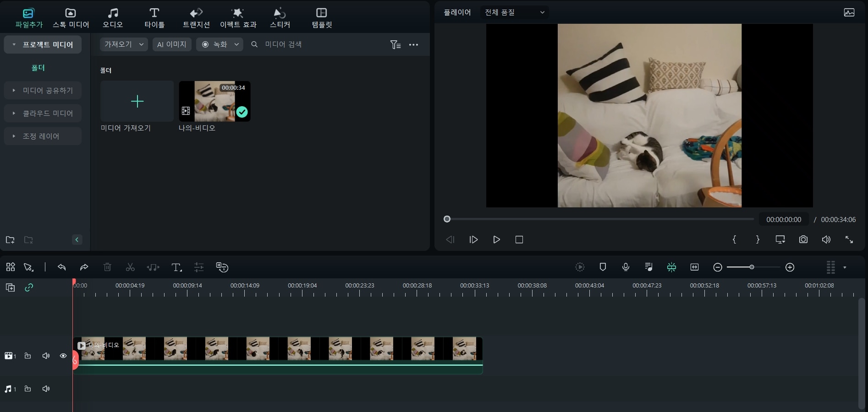The width and height of the screenshot is (868, 412).
Task: Open the speed/duration clock icon
Action: 222,267
